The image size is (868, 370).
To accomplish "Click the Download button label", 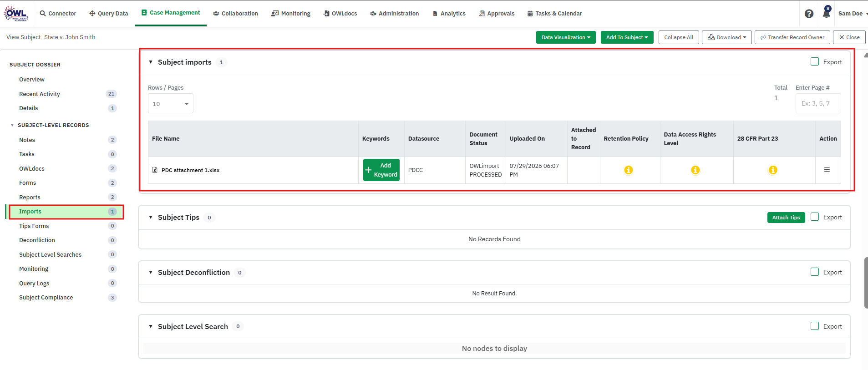I will click(729, 37).
